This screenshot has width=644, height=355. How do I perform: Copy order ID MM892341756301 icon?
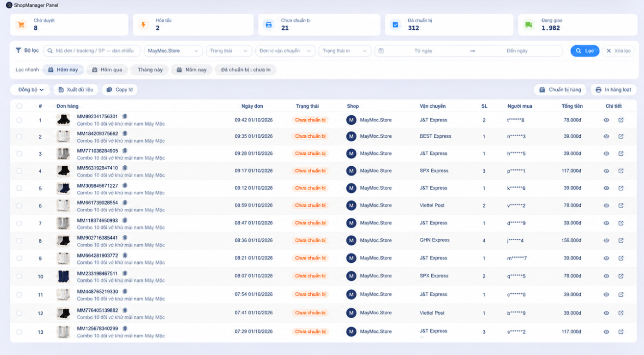pyautogui.click(x=124, y=116)
